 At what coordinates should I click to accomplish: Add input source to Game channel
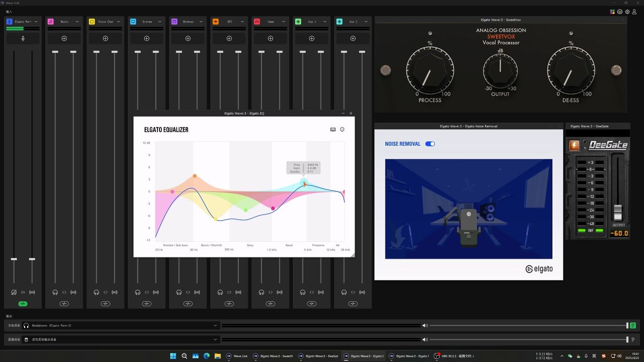[270, 38]
